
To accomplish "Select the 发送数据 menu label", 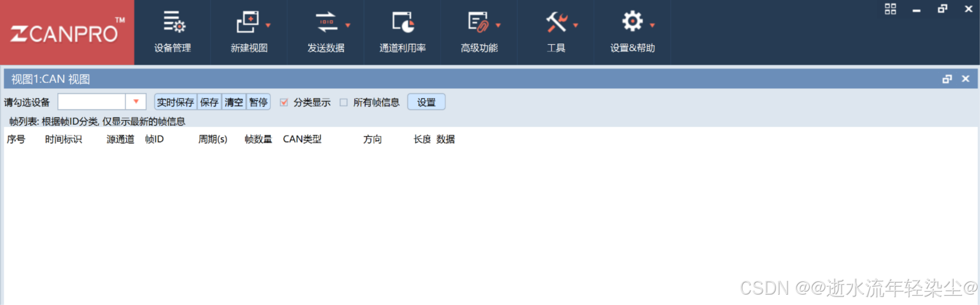I will [x=326, y=48].
